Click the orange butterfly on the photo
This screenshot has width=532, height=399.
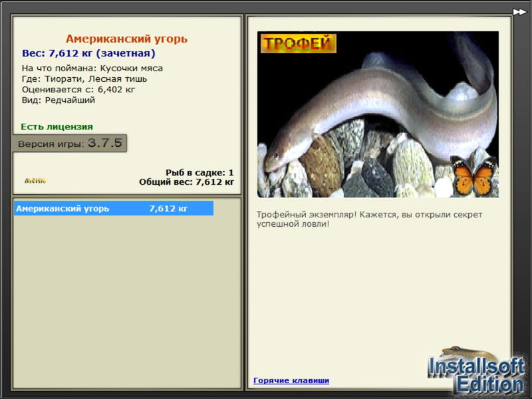click(x=474, y=176)
